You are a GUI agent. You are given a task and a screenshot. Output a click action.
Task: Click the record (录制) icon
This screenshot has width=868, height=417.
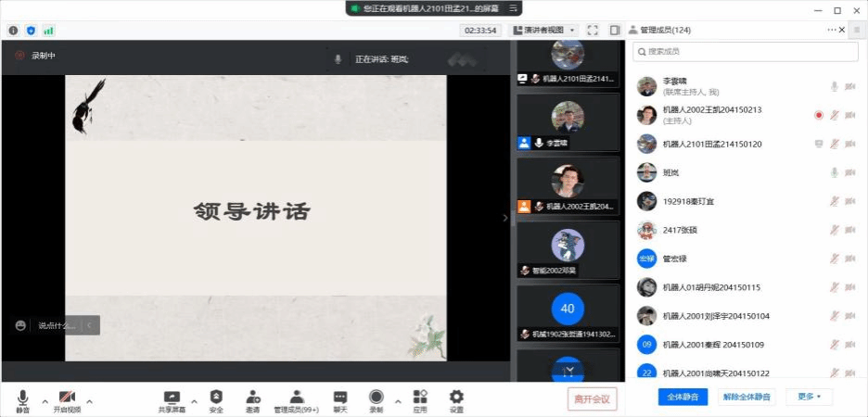377,397
